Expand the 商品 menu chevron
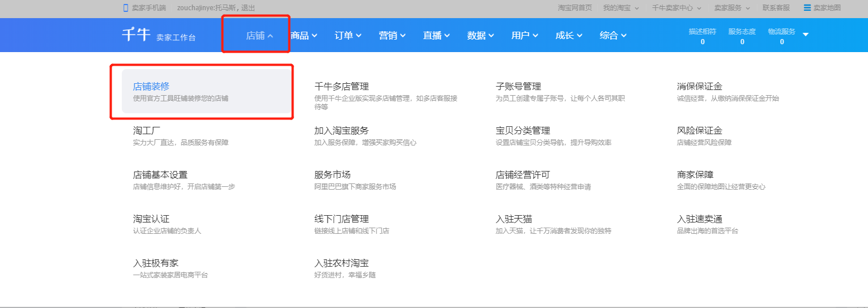 [314, 36]
